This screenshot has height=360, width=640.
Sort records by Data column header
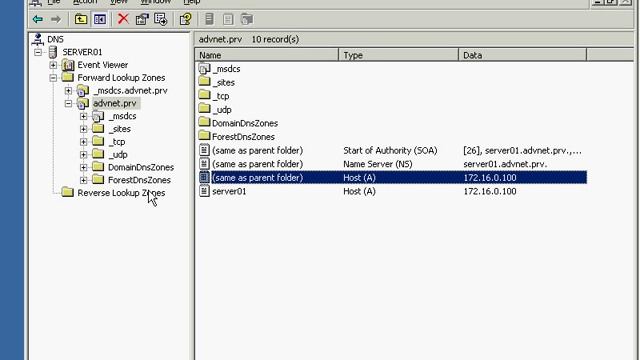522,55
